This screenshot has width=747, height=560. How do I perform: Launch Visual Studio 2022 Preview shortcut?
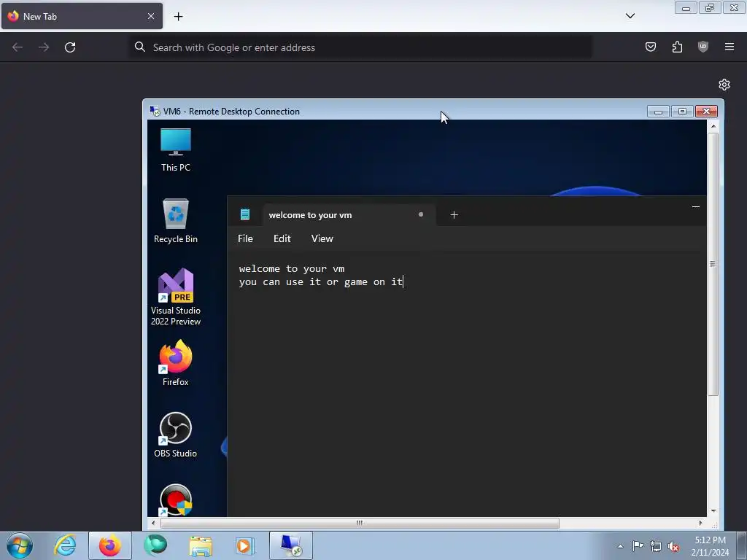pos(175,297)
